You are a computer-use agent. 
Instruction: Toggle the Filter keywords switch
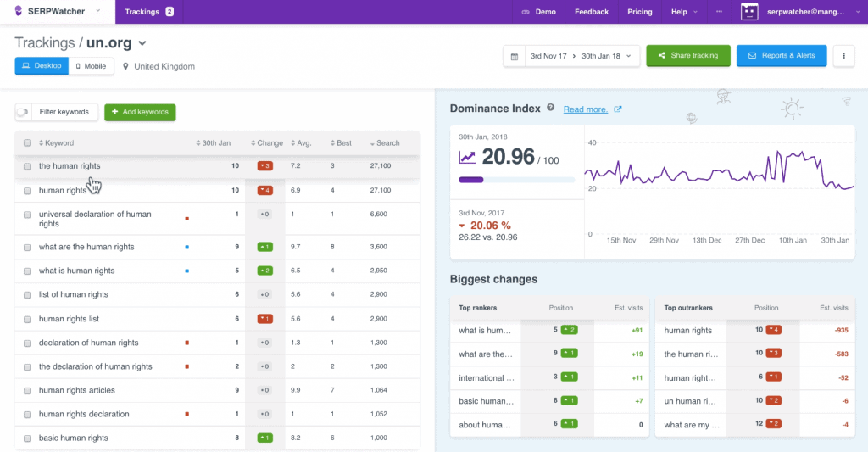23,112
